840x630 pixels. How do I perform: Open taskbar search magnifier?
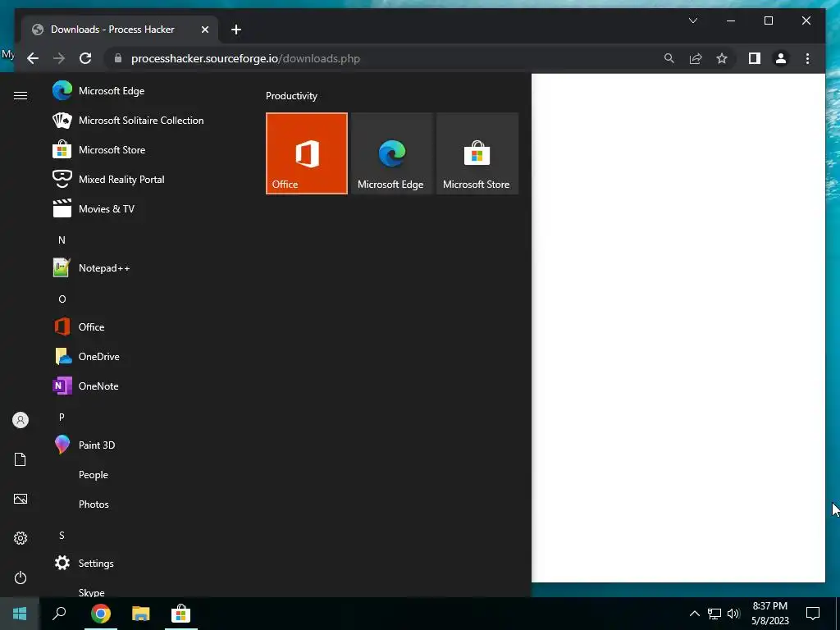[x=59, y=614]
